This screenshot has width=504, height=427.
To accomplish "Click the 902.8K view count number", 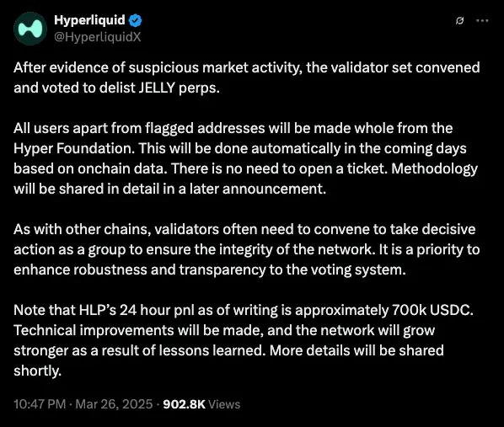I will pyautogui.click(x=185, y=404).
